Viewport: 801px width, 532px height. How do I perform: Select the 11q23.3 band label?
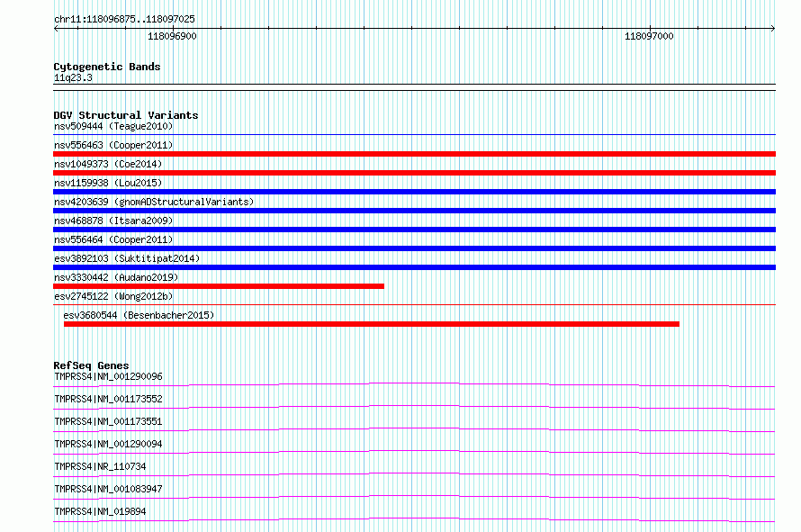click(x=73, y=77)
